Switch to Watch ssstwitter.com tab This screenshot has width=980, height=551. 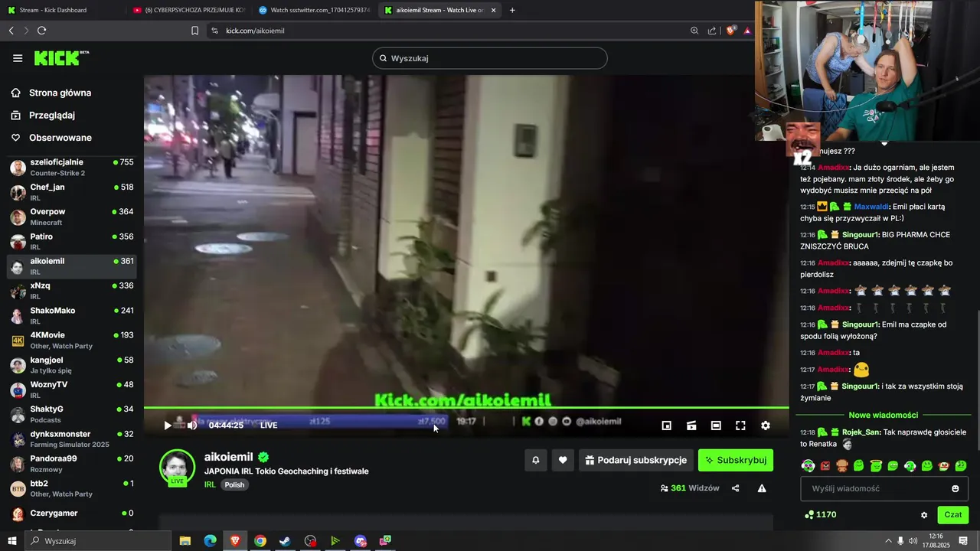pyautogui.click(x=314, y=10)
